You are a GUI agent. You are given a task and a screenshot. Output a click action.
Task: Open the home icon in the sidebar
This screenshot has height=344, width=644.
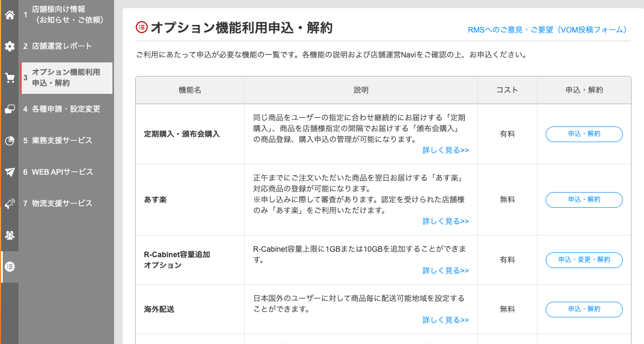pyautogui.click(x=9, y=15)
